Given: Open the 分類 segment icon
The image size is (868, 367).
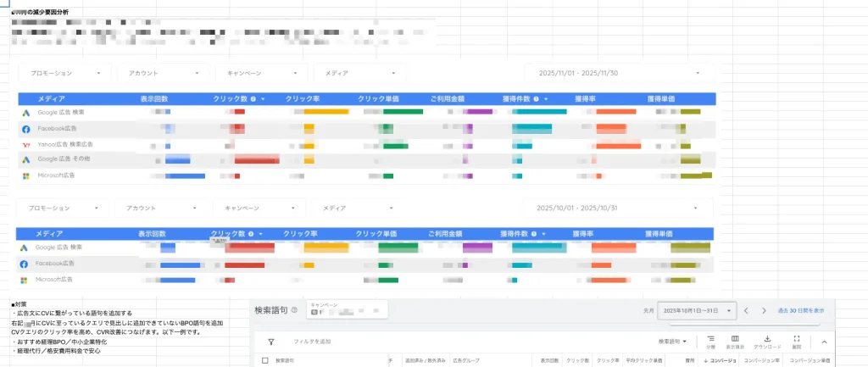Looking at the screenshot, I should pos(711,341).
